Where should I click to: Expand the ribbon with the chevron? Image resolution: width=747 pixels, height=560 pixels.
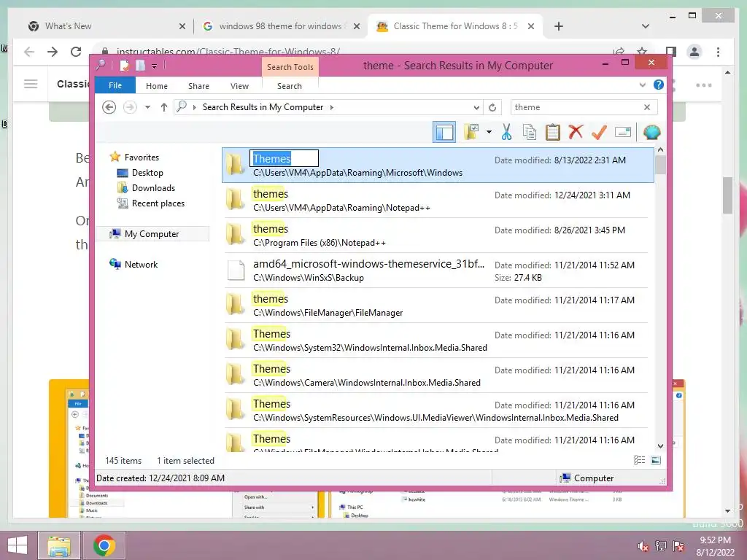[642, 85]
